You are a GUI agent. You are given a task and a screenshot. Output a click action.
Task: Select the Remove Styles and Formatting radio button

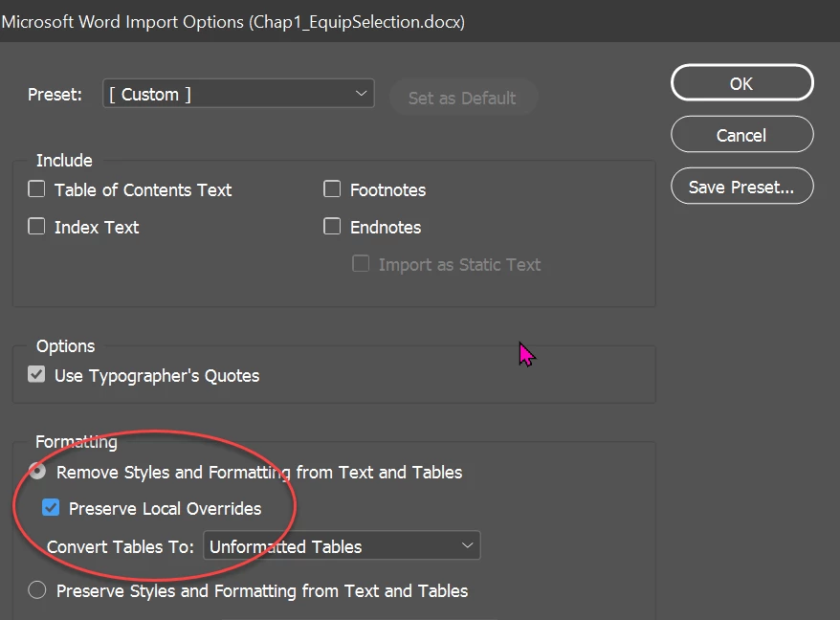click(x=37, y=471)
